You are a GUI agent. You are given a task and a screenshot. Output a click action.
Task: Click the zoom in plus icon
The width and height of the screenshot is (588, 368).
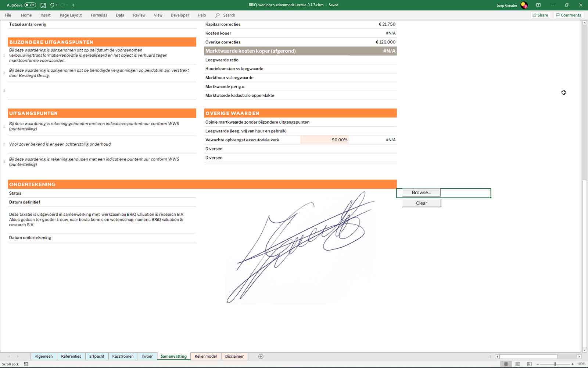click(x=572, y=364)
